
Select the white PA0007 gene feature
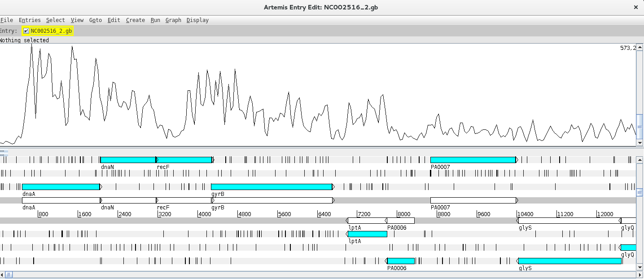click(x=473, y=200)
